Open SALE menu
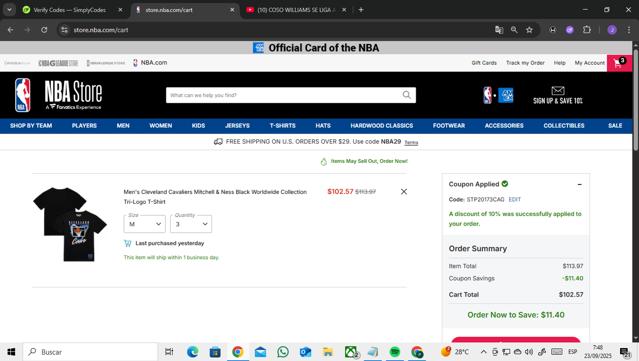 (615, 125)
